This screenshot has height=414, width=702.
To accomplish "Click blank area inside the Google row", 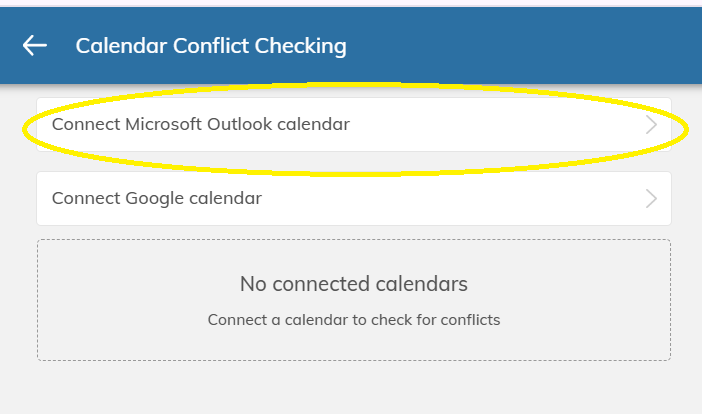I will click(x=450, y=198).
